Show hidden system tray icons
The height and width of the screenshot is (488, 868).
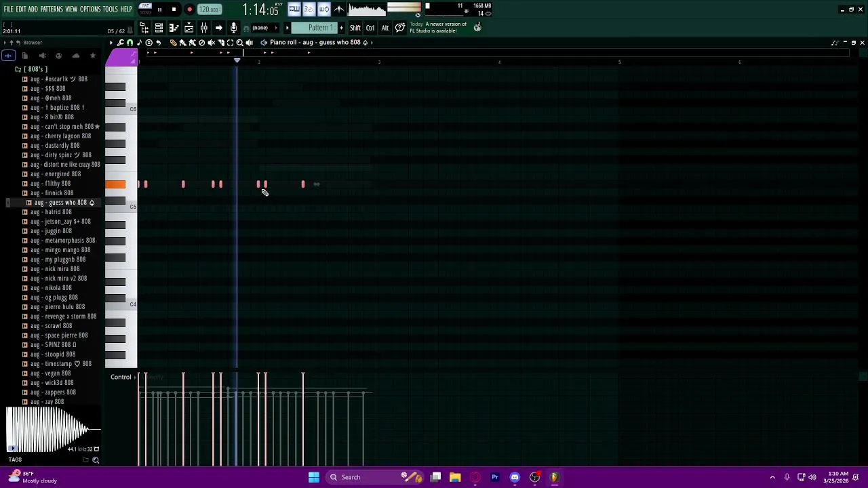coord(772,477)
